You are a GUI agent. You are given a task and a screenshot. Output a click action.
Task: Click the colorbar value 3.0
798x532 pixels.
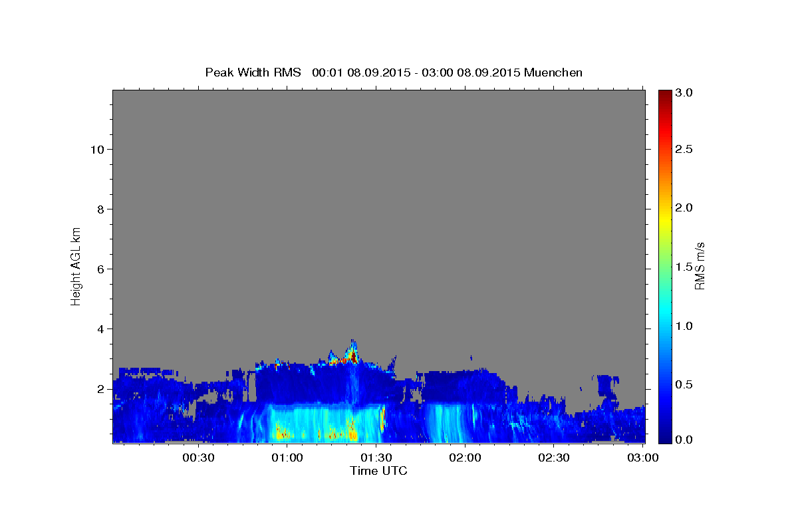(x=684, y=93)
